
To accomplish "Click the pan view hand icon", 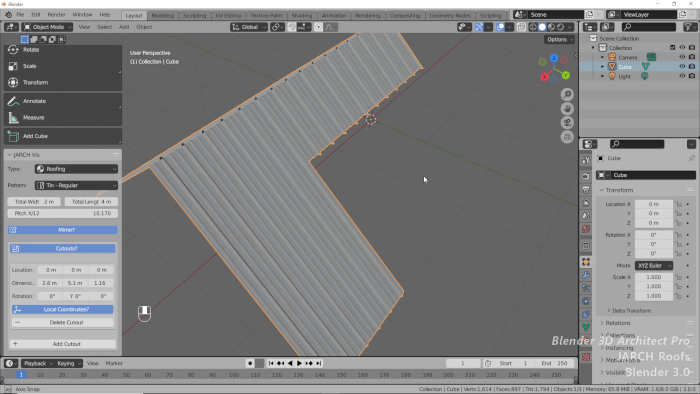I will (x=567, y=109).
